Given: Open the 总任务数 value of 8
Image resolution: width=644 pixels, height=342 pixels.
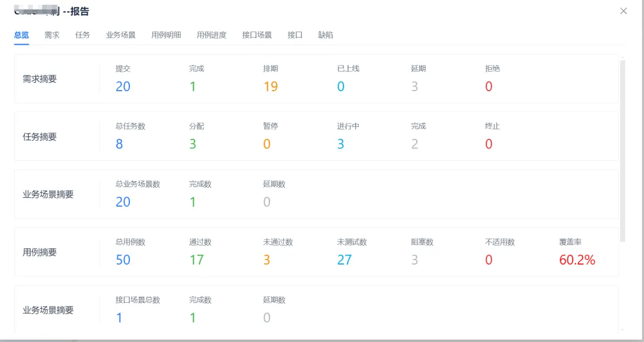Looking at the screenshot, I should point(119,144).
